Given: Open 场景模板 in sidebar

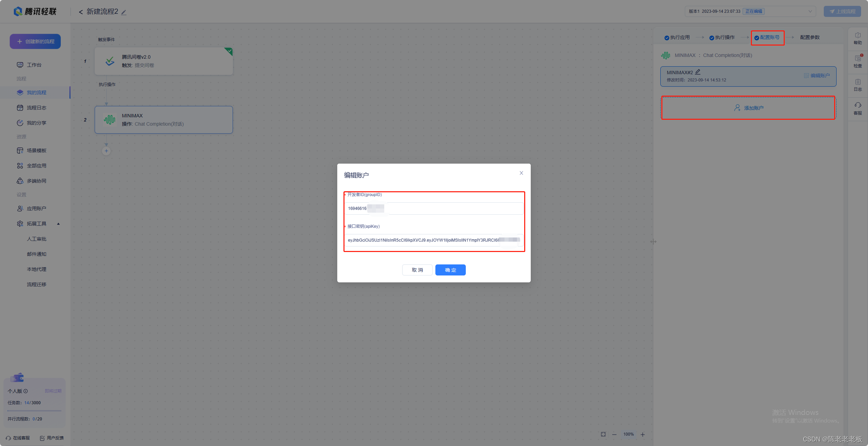Looking at the screenshot, I should point(37,151).
